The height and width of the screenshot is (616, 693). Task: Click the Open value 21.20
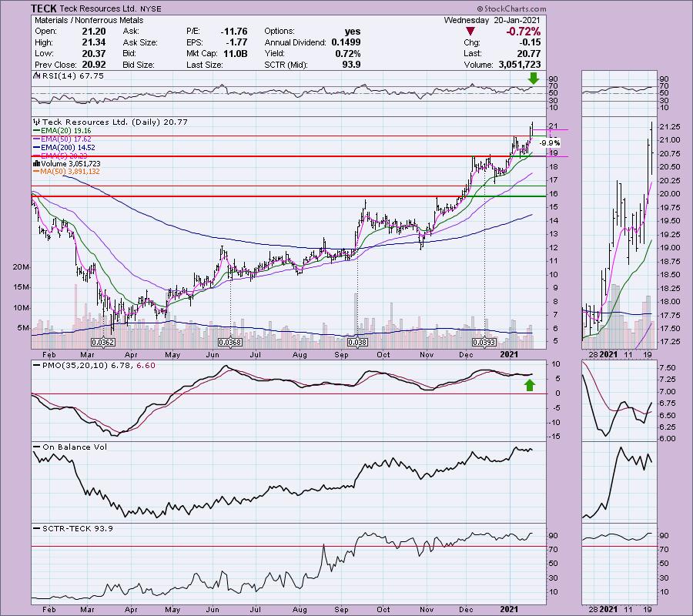[94, 32]
